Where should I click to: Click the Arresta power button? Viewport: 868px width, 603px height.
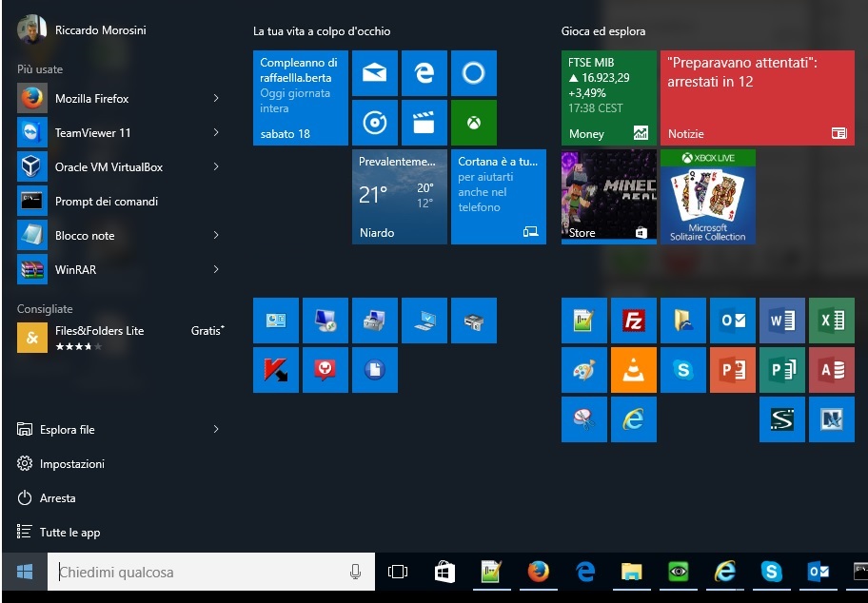click(47, 497)
